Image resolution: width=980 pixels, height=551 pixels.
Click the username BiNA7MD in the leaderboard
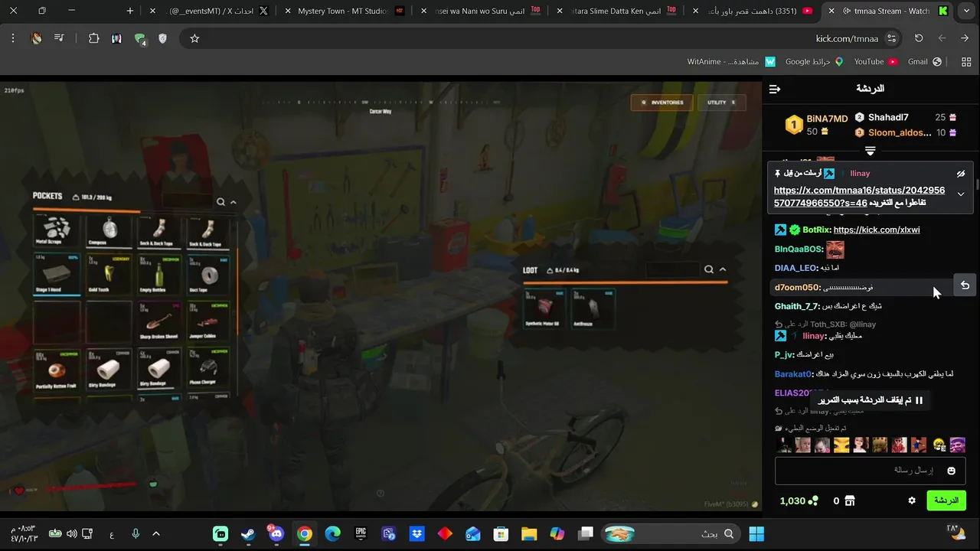pos(827,119)
